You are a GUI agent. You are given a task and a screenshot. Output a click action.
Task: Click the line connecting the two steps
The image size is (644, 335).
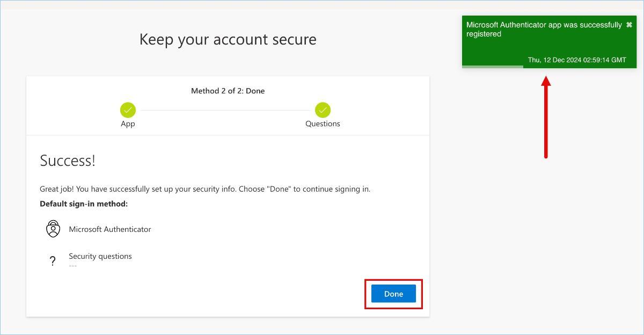225,110
